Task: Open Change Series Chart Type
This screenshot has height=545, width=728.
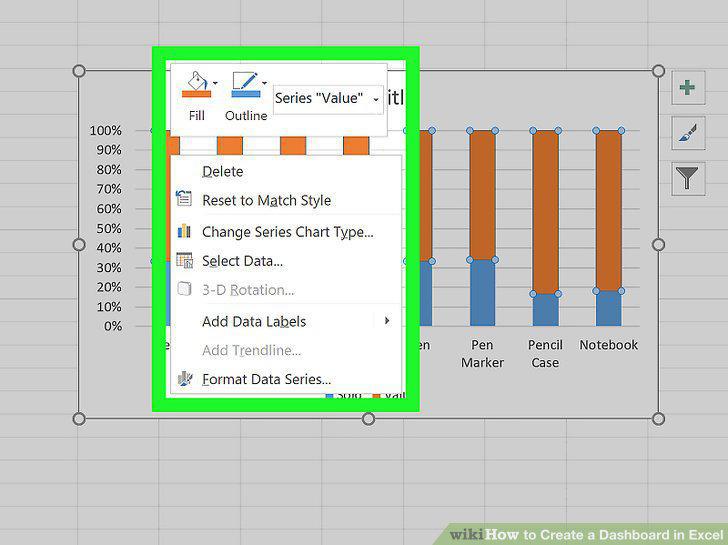Action: coord(286,232)
